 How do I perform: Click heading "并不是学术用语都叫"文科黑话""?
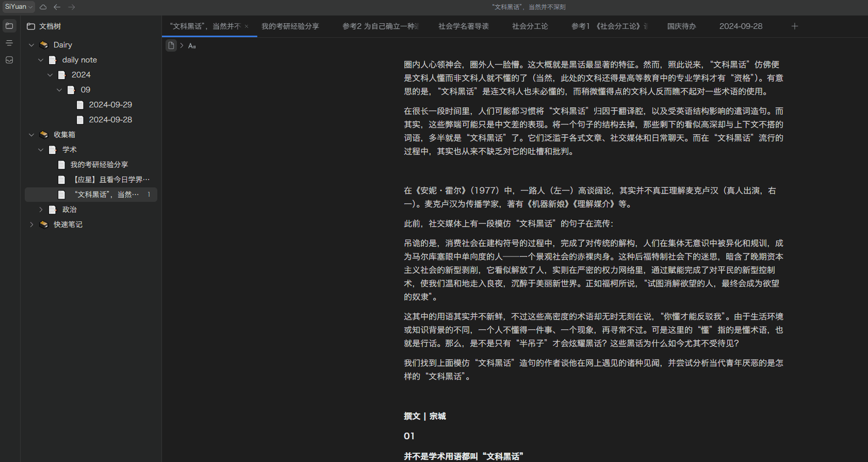pos(464,456)
